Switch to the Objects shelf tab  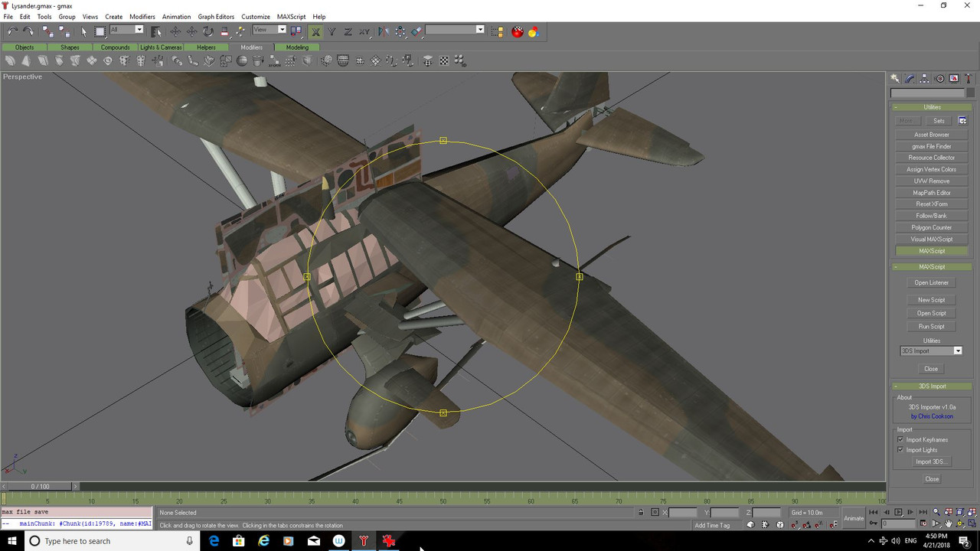click(x=24, y=47)
